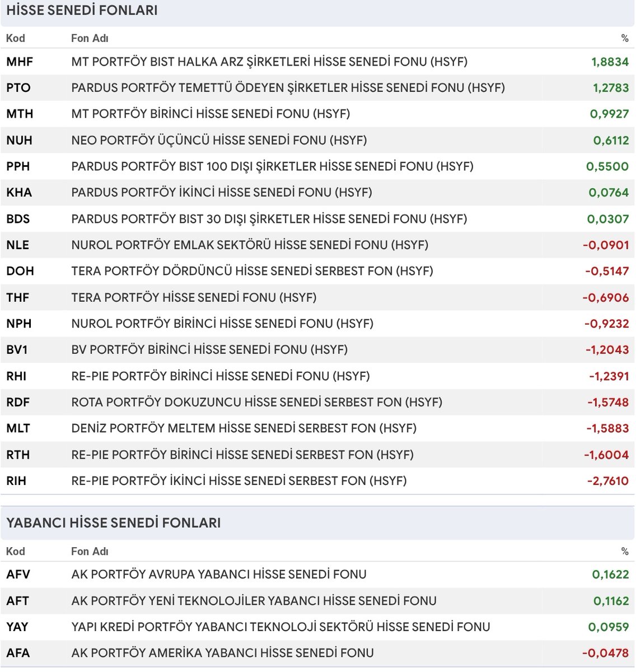Image resolution: width=636 pixels, height=672 pixels.
Task: Select the 0,1622 percent value
Action: (611, 575)
